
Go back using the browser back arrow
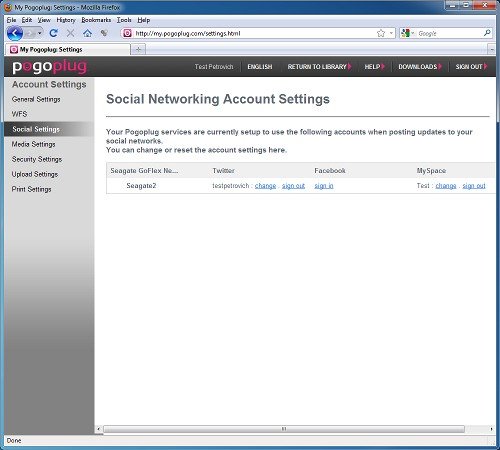(15, 33)
